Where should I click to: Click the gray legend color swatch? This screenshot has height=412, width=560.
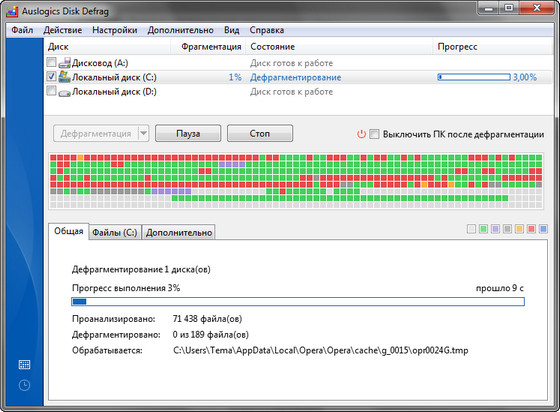pyautogui.click(x=507, y=229)
